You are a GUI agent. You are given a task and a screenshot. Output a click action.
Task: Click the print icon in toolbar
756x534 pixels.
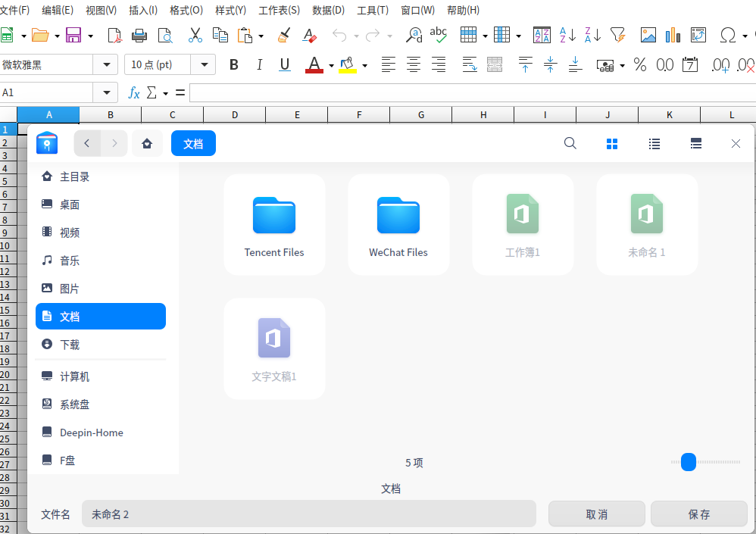[x=139, y=35]
